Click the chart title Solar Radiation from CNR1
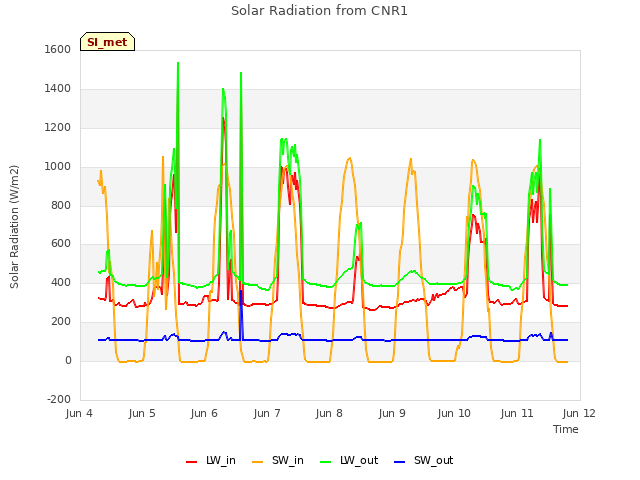640x480 pixels. click(319, 11)
